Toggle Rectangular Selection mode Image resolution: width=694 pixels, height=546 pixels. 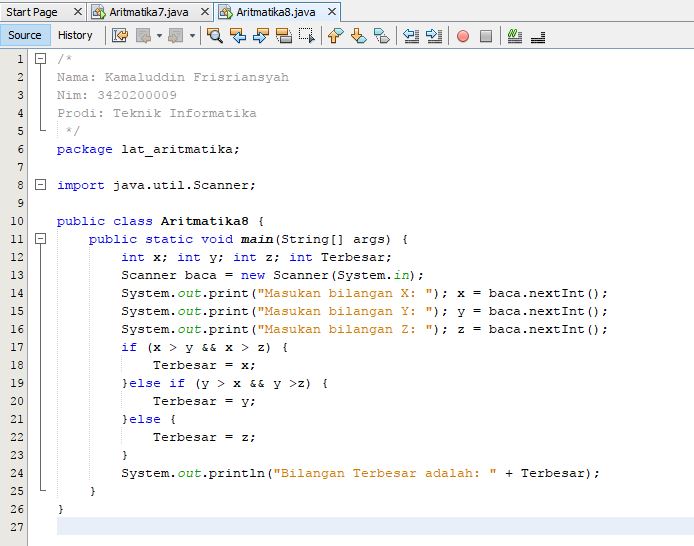pos(307,35)
